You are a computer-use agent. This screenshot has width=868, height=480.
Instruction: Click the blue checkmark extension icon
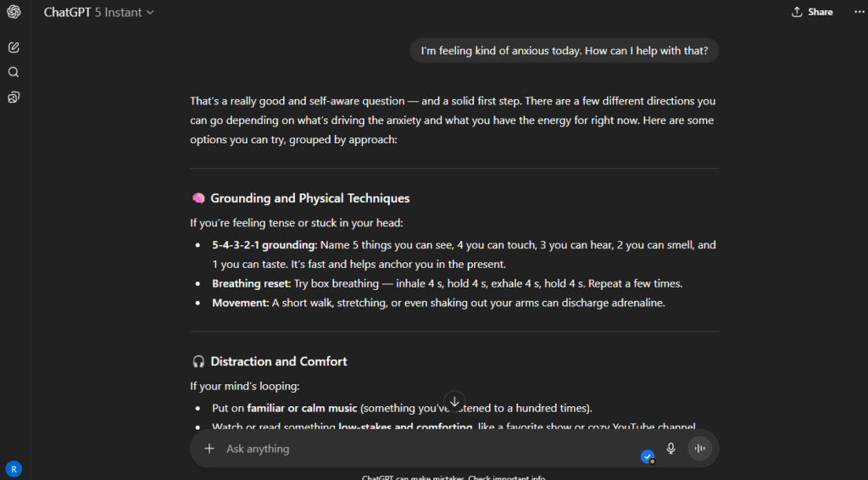(648, 456)
